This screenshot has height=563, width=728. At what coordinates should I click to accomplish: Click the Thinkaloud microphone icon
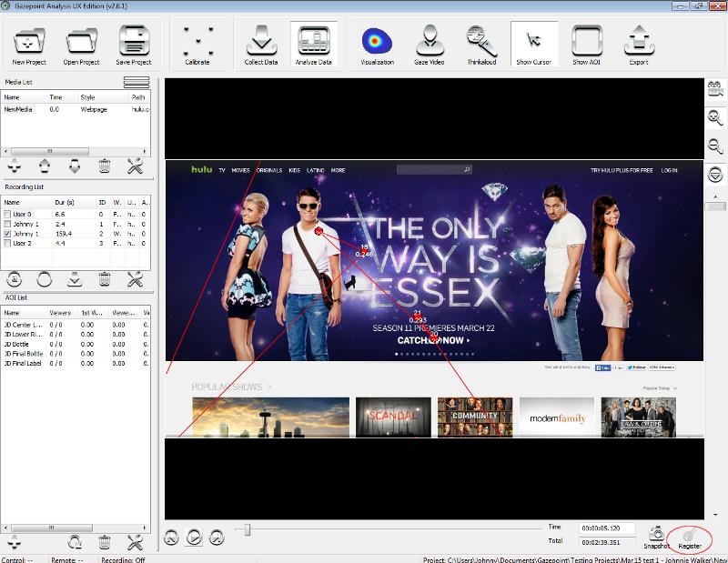[x=481, y=45]
